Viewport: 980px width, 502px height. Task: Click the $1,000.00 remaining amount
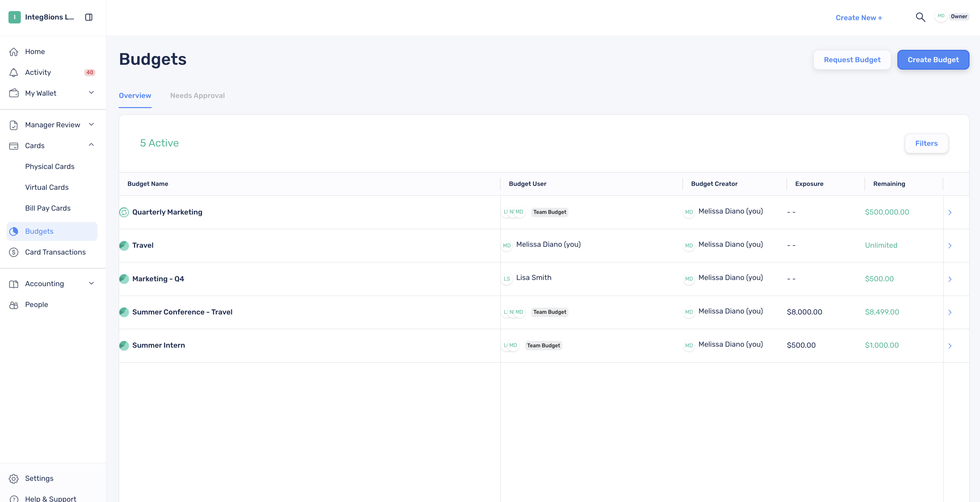(882, 345)
